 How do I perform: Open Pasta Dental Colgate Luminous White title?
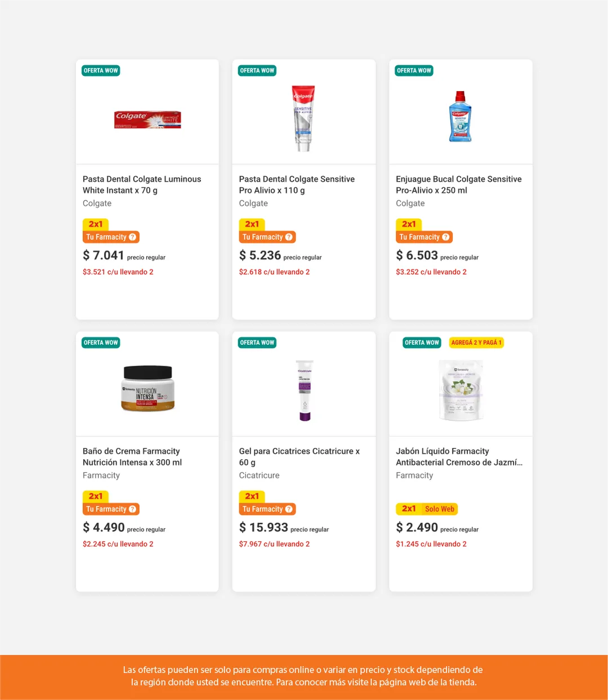[142, 185]
